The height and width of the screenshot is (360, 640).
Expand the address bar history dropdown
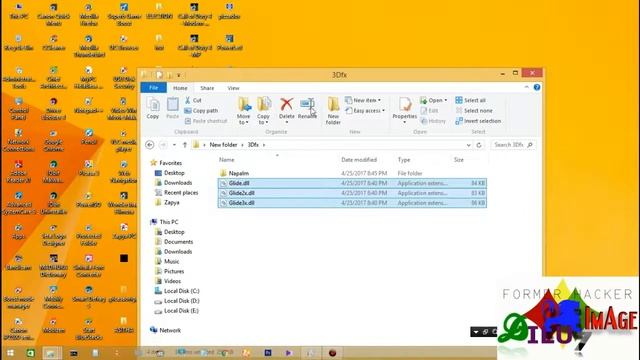pos(468,145)
